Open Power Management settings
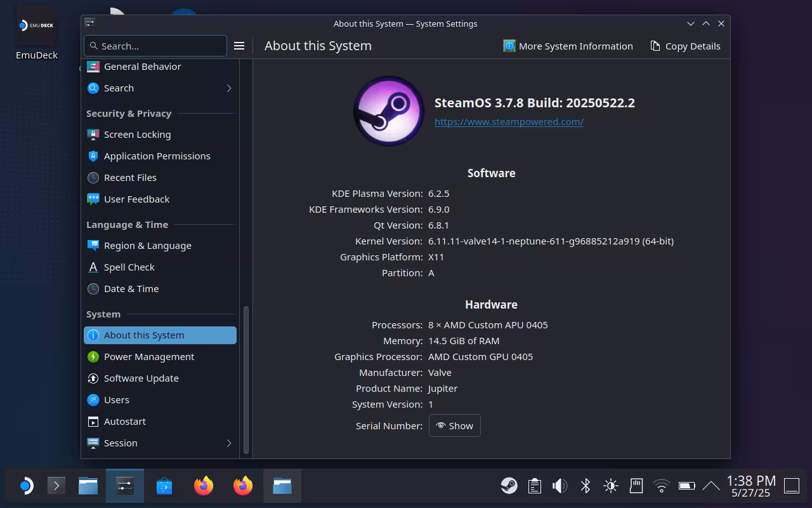 160,357
